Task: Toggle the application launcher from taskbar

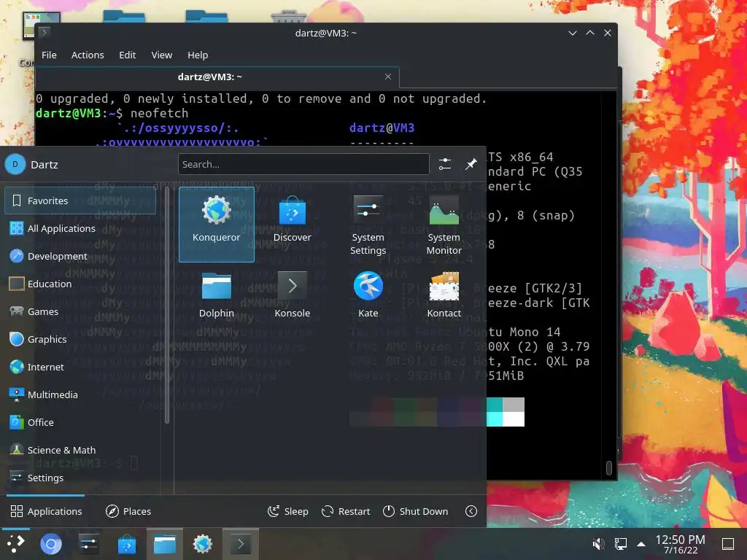Action: (16, 543)
